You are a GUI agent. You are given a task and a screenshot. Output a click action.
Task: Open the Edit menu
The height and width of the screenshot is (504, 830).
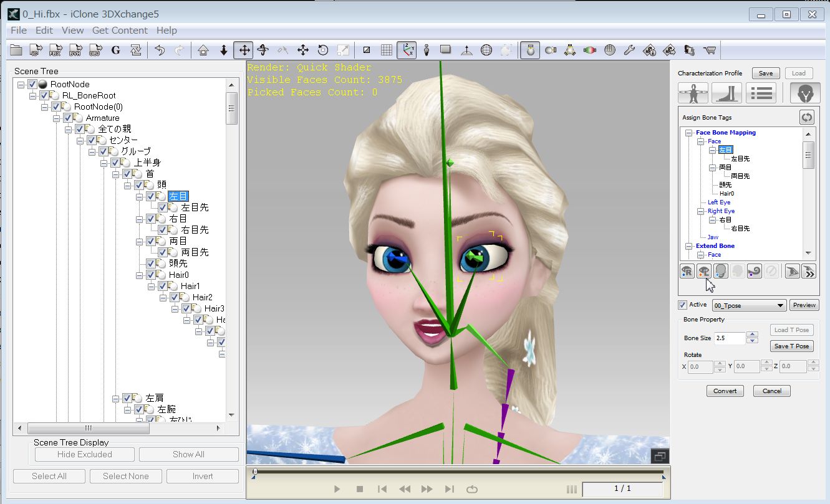coord(44,30)
